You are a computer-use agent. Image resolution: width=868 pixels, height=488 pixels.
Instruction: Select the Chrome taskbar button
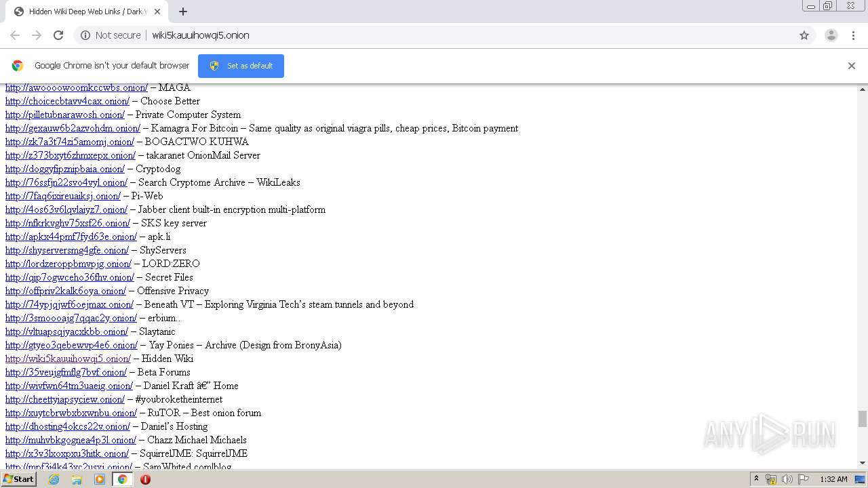(x=123, y=479)
